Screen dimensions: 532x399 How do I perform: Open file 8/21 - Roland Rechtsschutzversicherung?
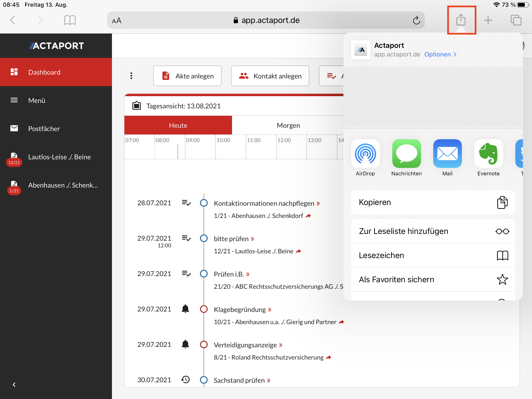coord(269,357)
